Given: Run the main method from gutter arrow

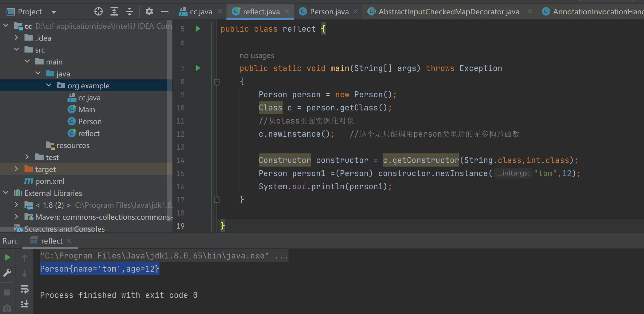Looking at the screenshot, I should click(197, 68).
